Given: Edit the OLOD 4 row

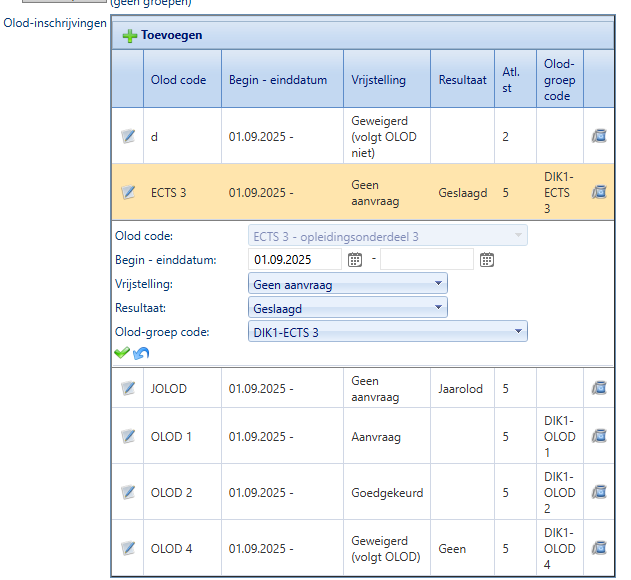Looking at the screenshot, I should coord(128,548).
